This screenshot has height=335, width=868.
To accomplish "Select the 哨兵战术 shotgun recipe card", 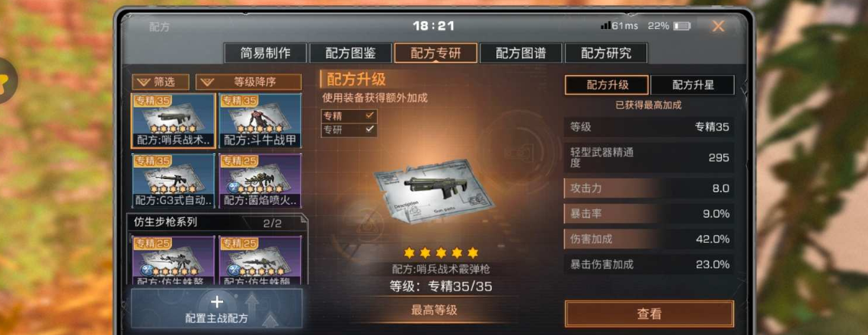I will (x=174, y=121).
